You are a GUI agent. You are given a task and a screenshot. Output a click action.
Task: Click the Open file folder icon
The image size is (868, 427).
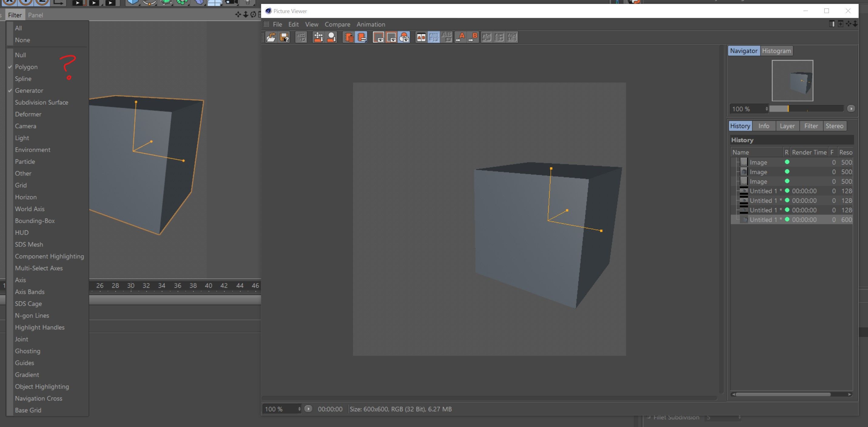(271, 37)
